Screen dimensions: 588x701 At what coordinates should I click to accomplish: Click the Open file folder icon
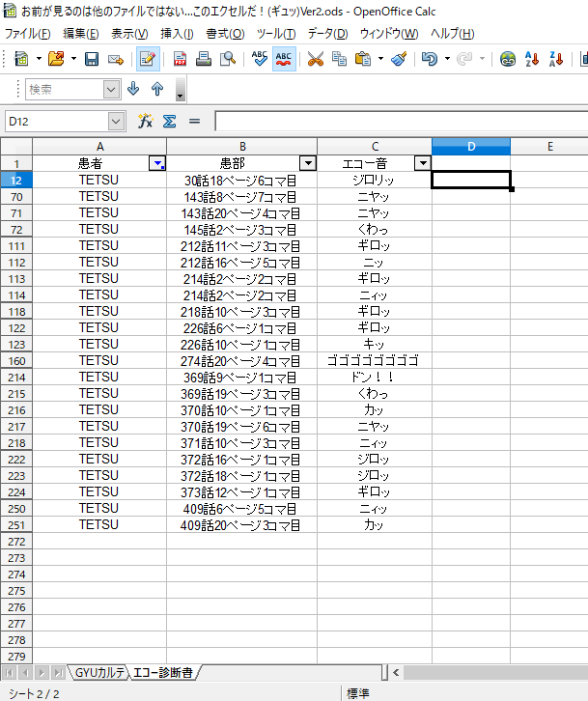[x=56, y=59]
